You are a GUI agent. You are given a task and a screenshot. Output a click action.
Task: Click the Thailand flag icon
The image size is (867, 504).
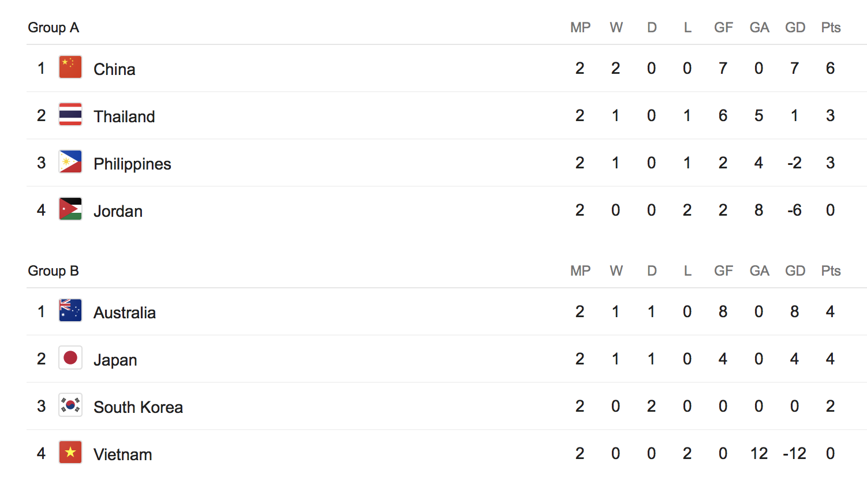(70, 115)
